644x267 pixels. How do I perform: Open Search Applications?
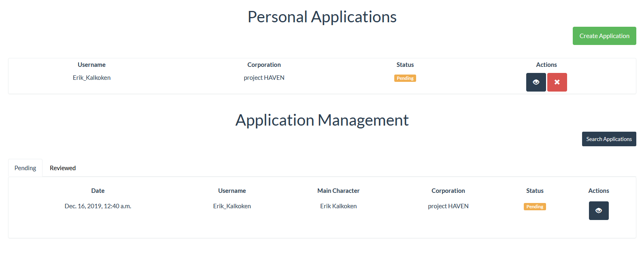pos(609,139)
